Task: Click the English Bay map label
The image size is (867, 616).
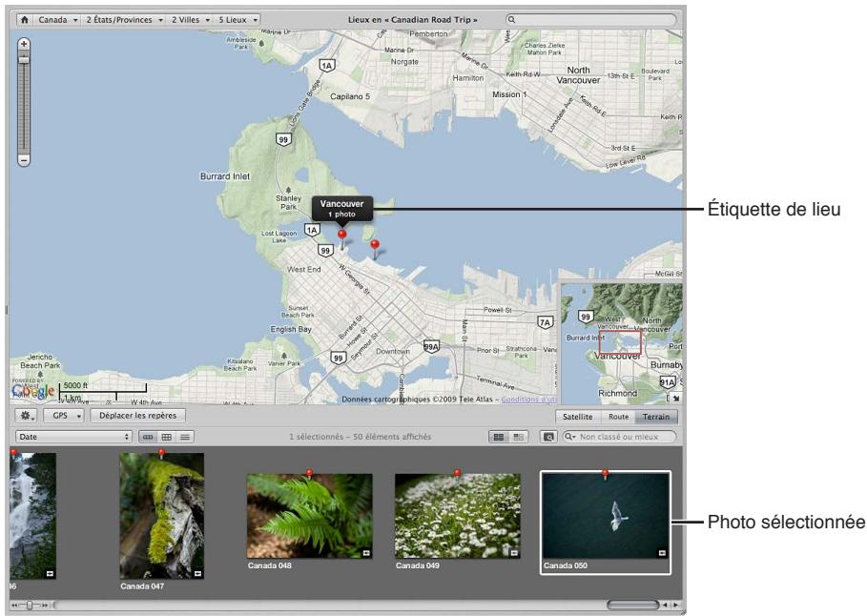Action: (291, 329)
